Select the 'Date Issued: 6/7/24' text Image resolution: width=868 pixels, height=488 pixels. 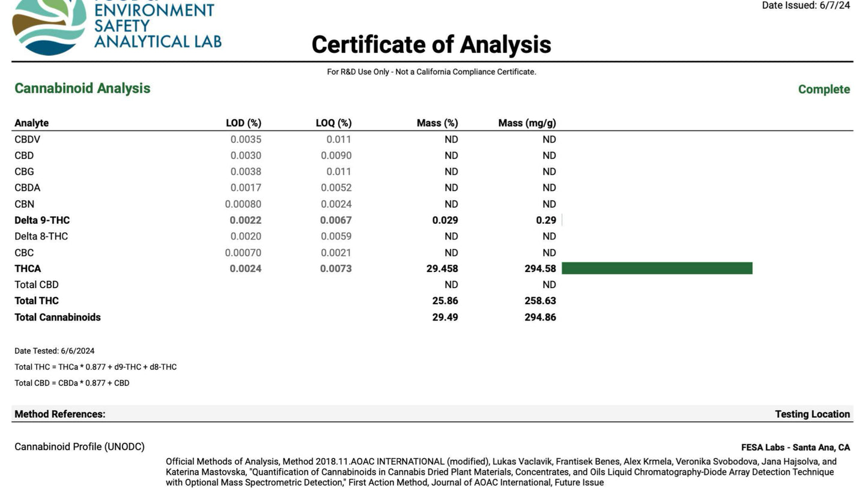806,5
